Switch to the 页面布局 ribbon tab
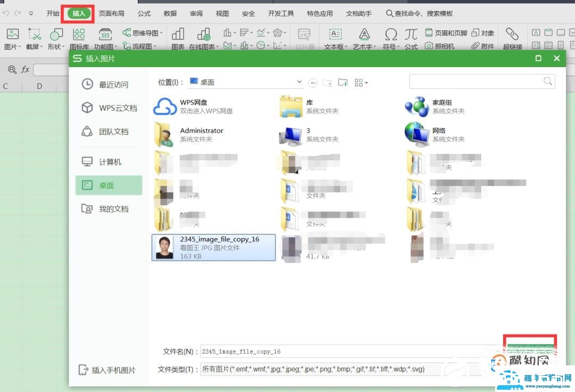Image resolution: width=575 pixels, height=392 pixels. point(112,13)
